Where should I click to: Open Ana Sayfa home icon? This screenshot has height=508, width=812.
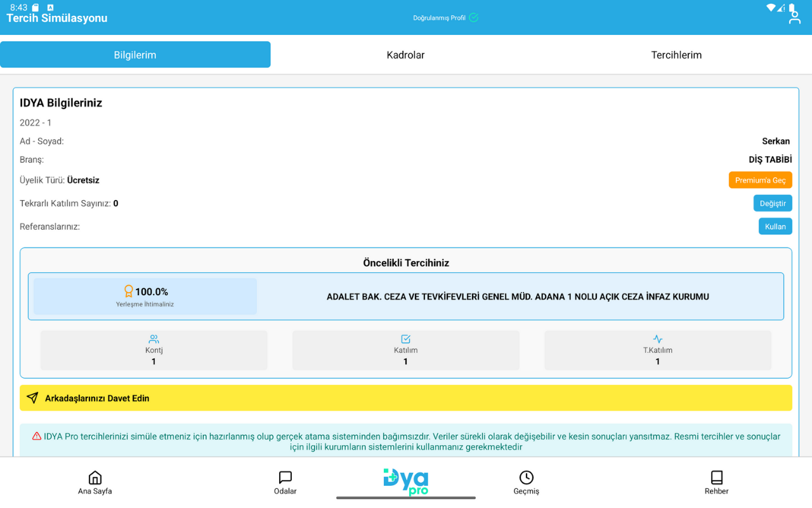tap(95, 478)
